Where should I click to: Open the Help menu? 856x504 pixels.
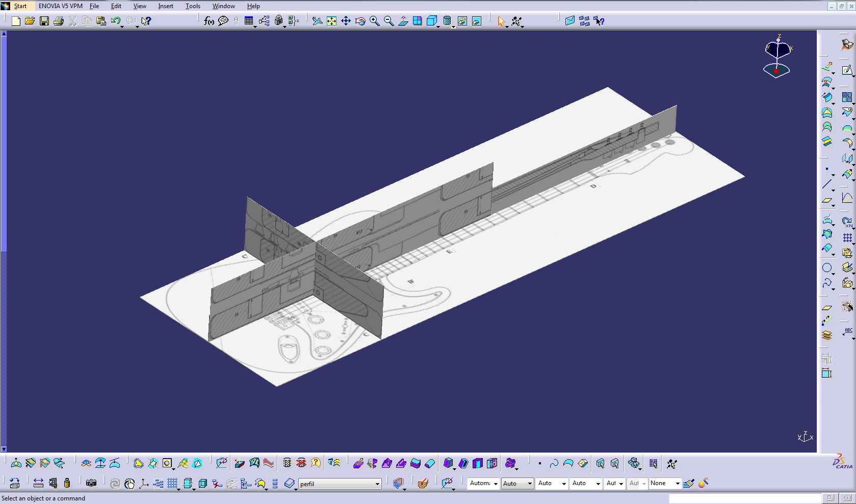point(253,6)
